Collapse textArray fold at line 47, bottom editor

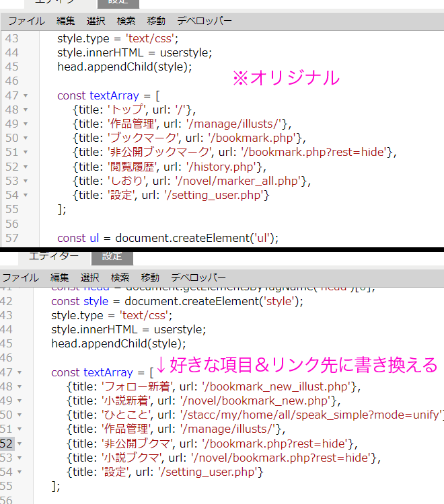tap(20, 372)
